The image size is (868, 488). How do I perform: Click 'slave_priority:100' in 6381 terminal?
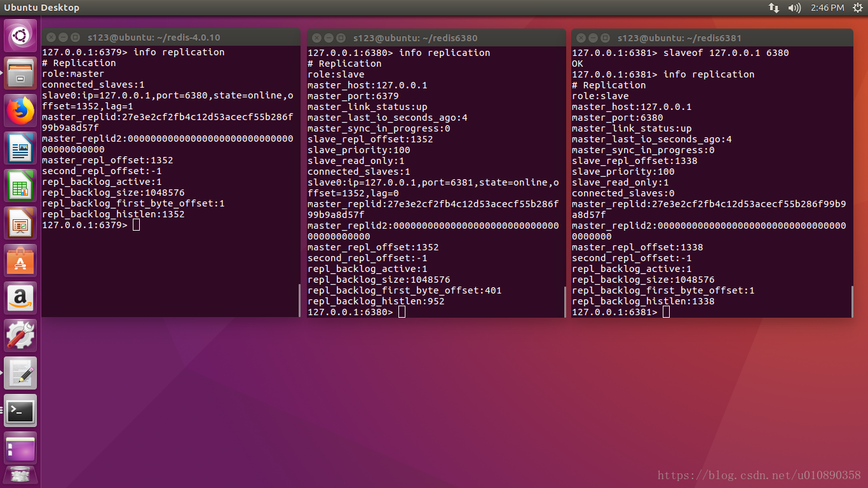pos(623,172)
